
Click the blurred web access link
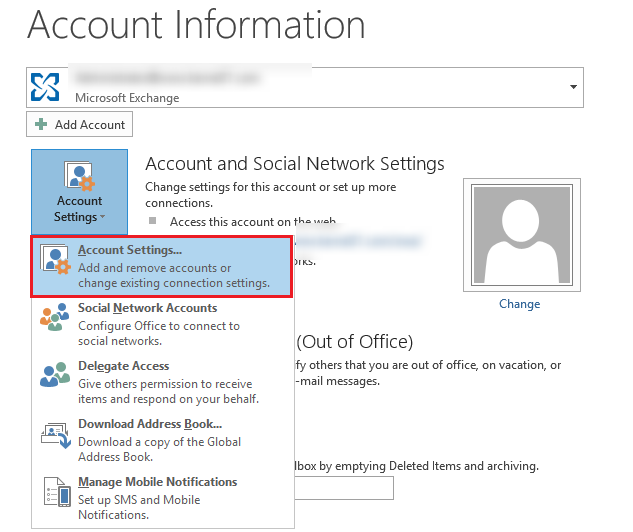(x=358, y=241)
